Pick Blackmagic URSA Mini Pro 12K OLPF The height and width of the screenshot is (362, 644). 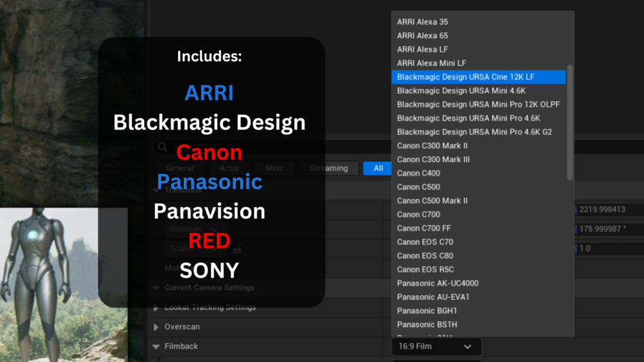pyautogui.click(x=479, y=104)
